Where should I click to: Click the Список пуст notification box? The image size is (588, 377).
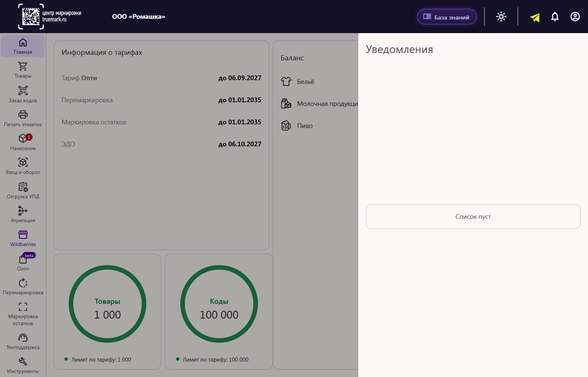click(x=473, y=217)
